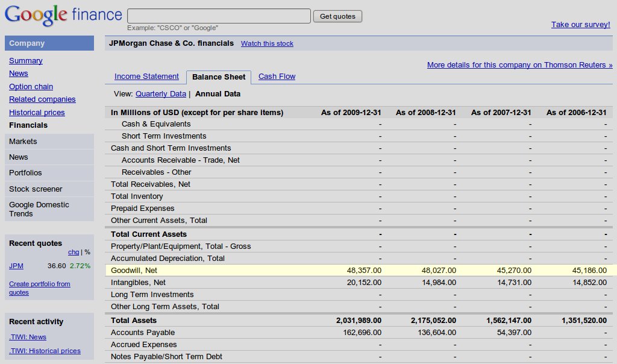
Task: Select Annual Data view
Action: tap(218, 93)
